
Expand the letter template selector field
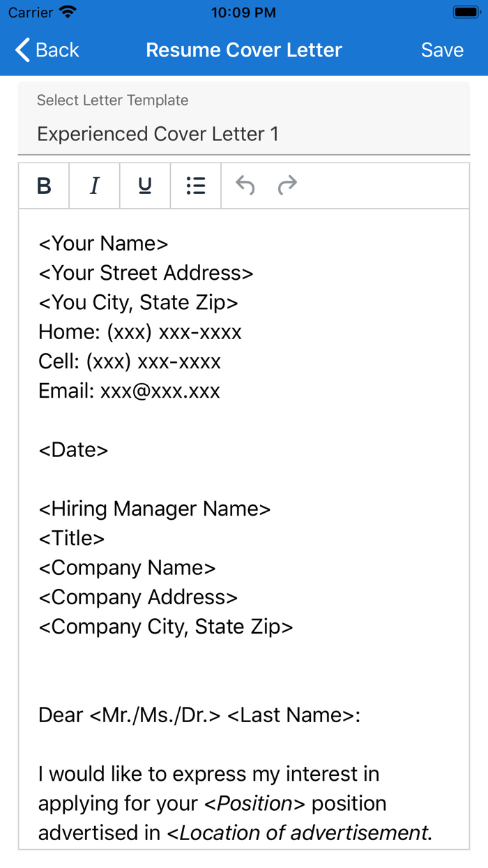coord(244,119)
